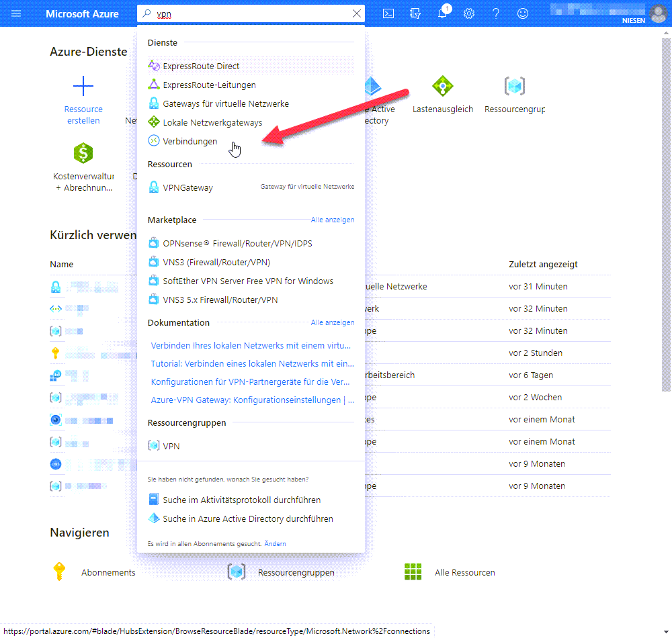Show notifications via the bell icon

442,13
